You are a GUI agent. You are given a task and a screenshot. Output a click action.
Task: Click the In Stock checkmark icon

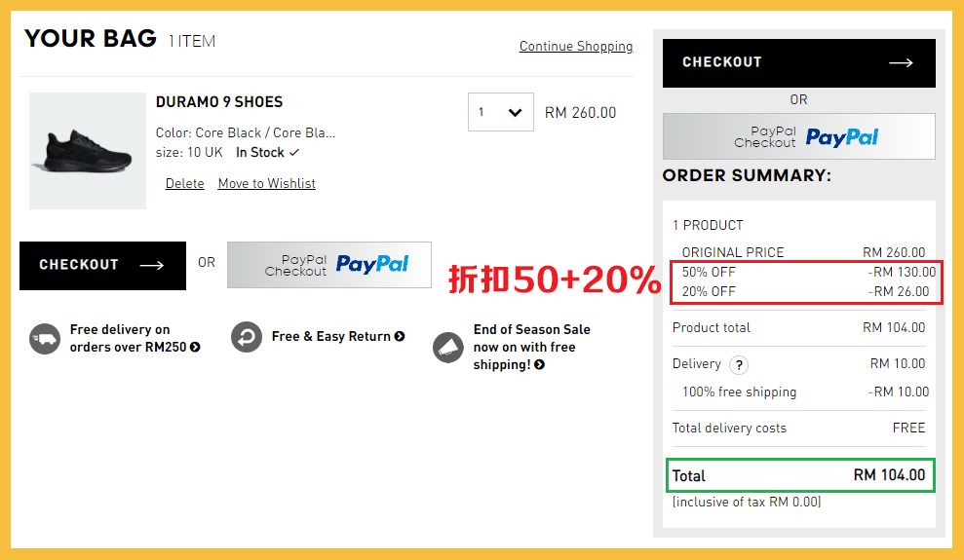coord(294,153)
